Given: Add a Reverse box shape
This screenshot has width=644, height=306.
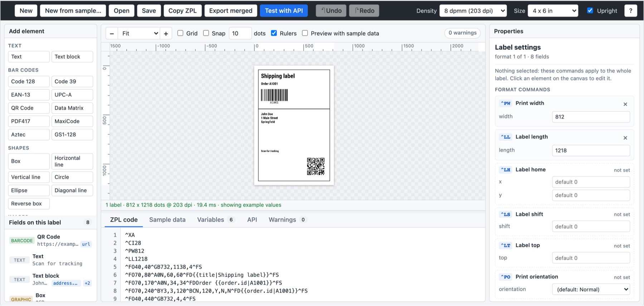Looking at the screenshot, I should [x=29, y=204].
